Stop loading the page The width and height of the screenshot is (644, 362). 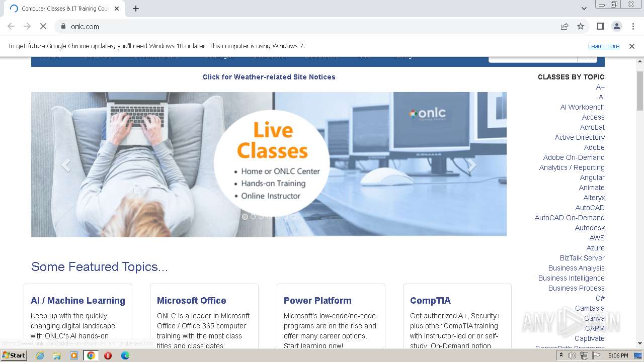(x=43, y=26)
